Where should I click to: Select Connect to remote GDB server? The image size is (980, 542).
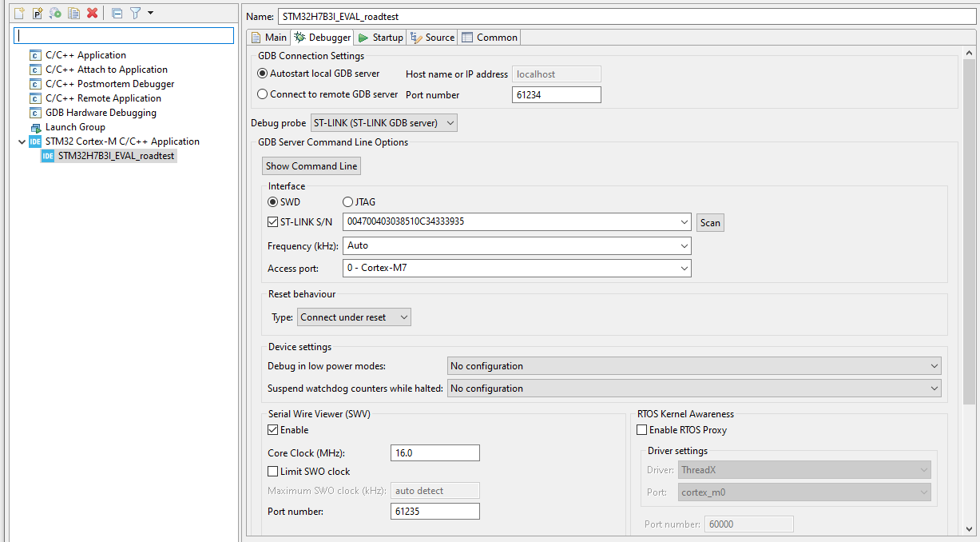263,94
